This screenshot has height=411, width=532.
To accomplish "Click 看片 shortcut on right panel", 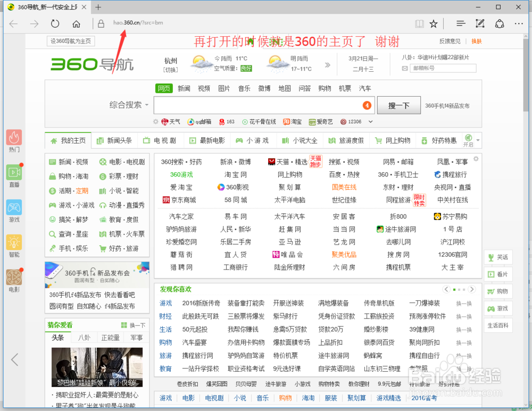I will [498, 274].
